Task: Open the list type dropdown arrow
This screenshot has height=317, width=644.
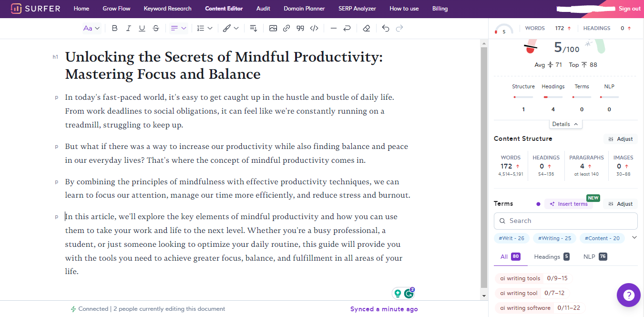Action: point(210,28)
